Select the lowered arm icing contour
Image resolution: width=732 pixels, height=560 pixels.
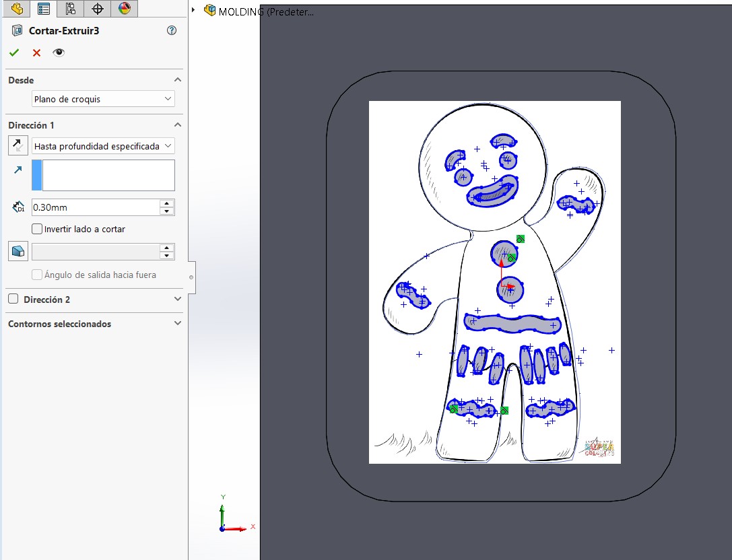click(x=412, y=295)
